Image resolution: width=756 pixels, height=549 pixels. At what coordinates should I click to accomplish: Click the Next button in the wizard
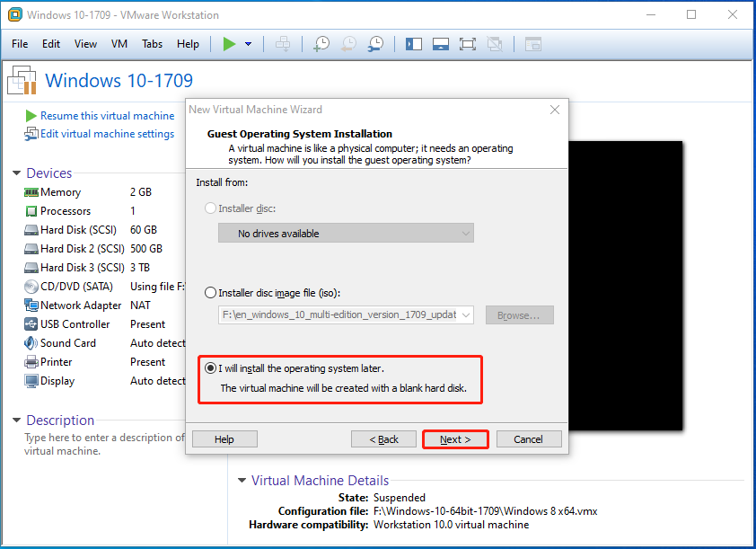pyautogui.click(x=455, y=439)
